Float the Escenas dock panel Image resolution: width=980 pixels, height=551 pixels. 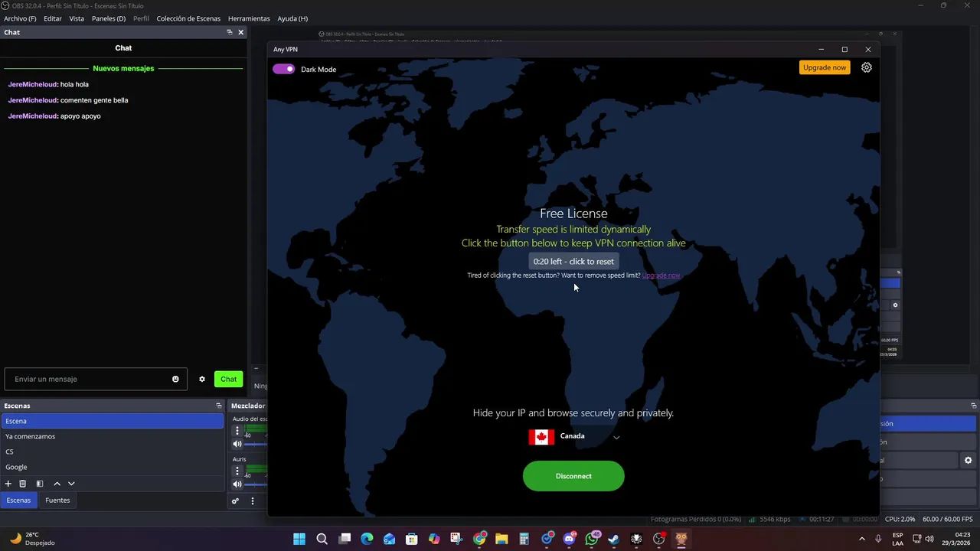click(219, 406)
